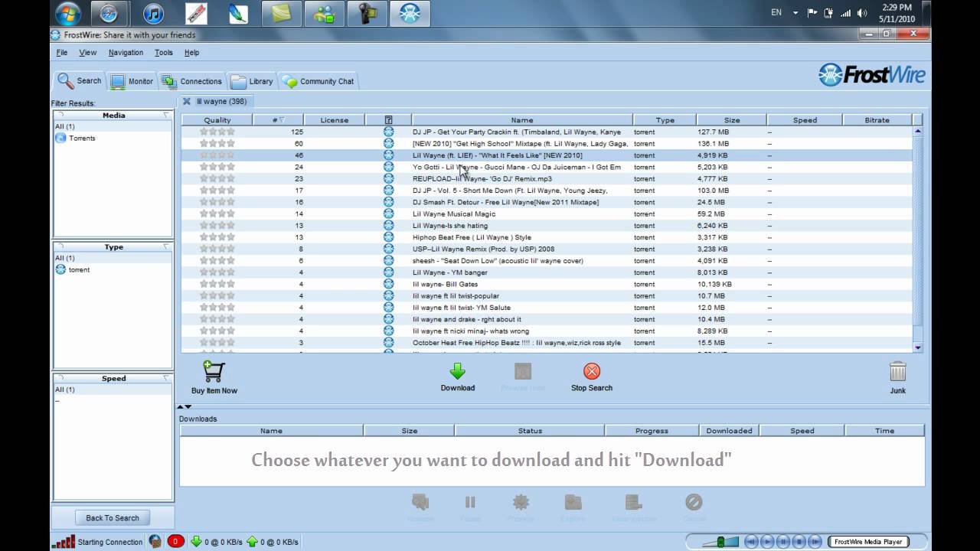The height and width of the screenshot is (551, 980).
Task: Open Safari from the taskbar
Action: [109, 14]
